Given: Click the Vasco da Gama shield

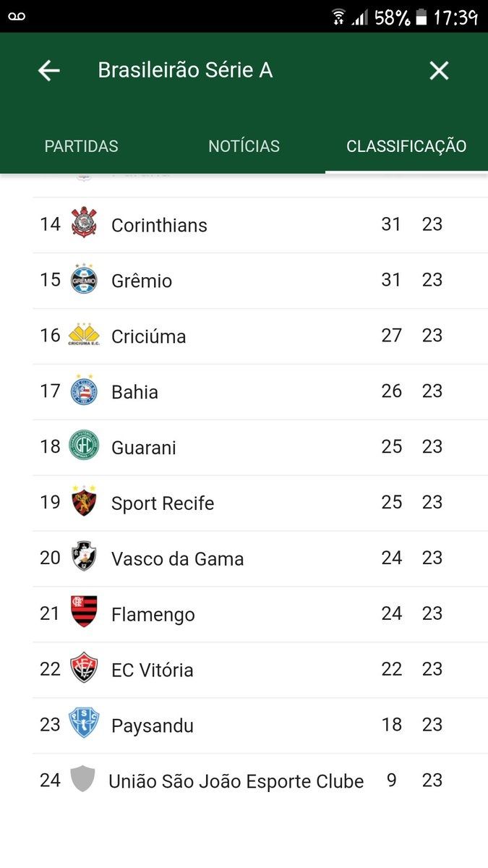Looking at the screenshot, I should pyautogui.click(x=84, y=557).
